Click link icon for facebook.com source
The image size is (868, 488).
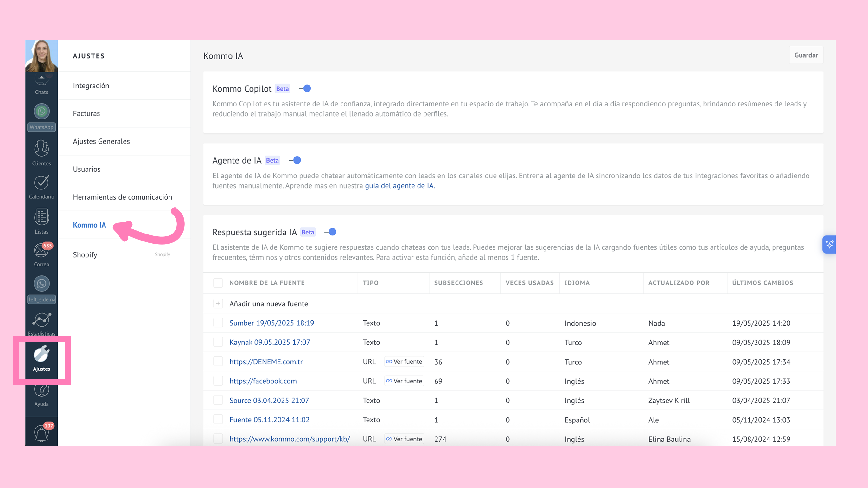(x=389, y=381)
